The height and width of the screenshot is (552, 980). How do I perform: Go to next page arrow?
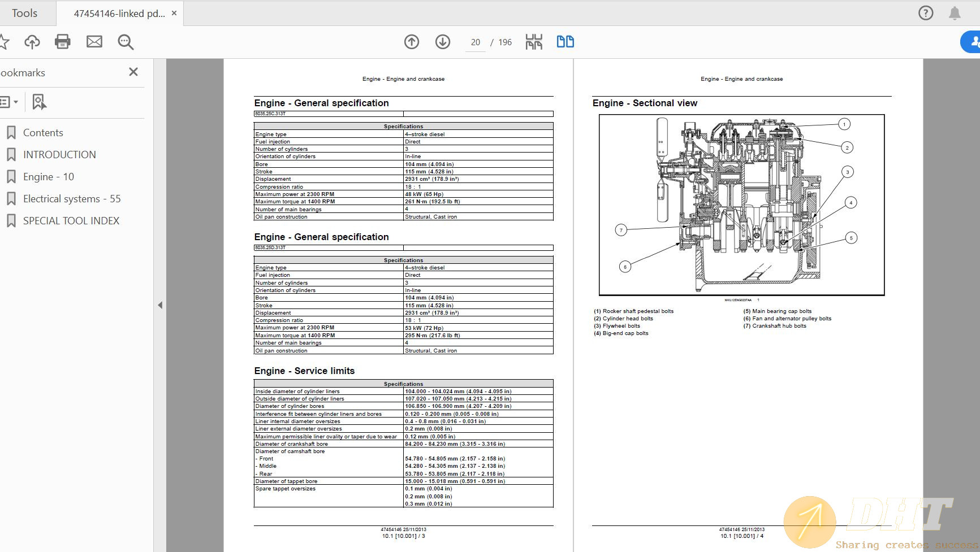443,42
